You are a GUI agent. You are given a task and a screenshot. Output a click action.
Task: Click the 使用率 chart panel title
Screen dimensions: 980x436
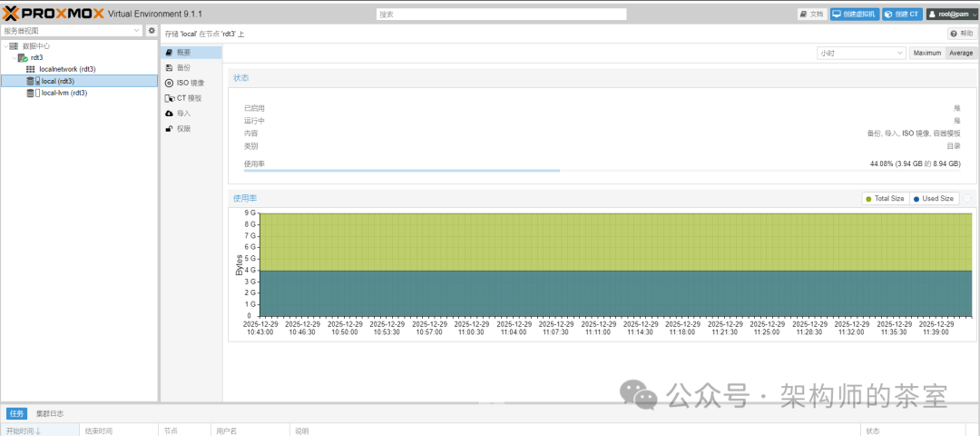pyautogui.click(x=244, y=198)
